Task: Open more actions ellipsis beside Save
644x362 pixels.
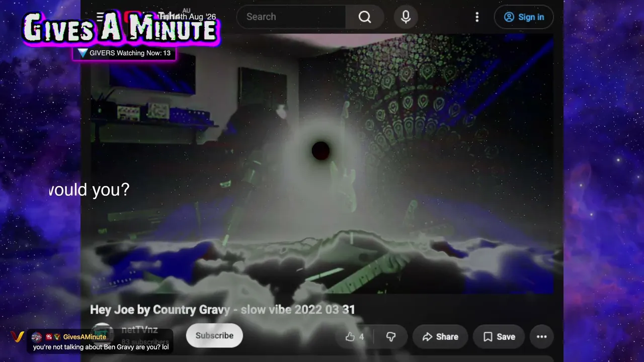Action: (x=541, y=337)
